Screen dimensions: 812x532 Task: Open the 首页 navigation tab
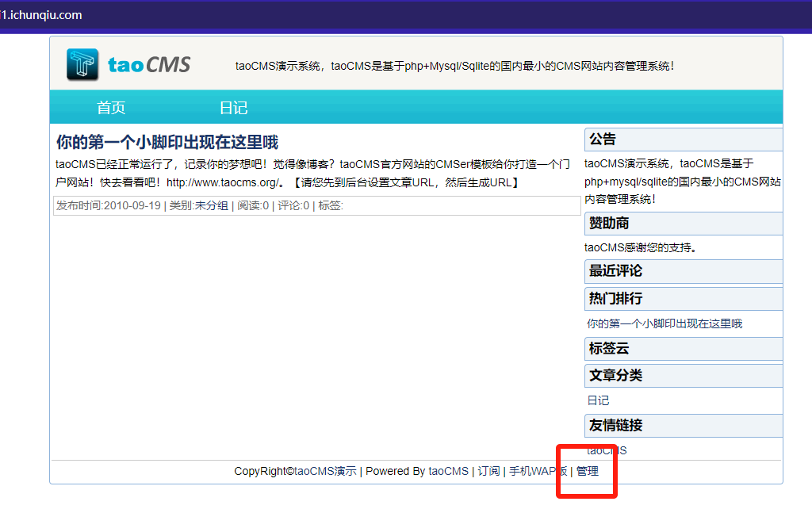pyautogui.click(x=111, y=108)
